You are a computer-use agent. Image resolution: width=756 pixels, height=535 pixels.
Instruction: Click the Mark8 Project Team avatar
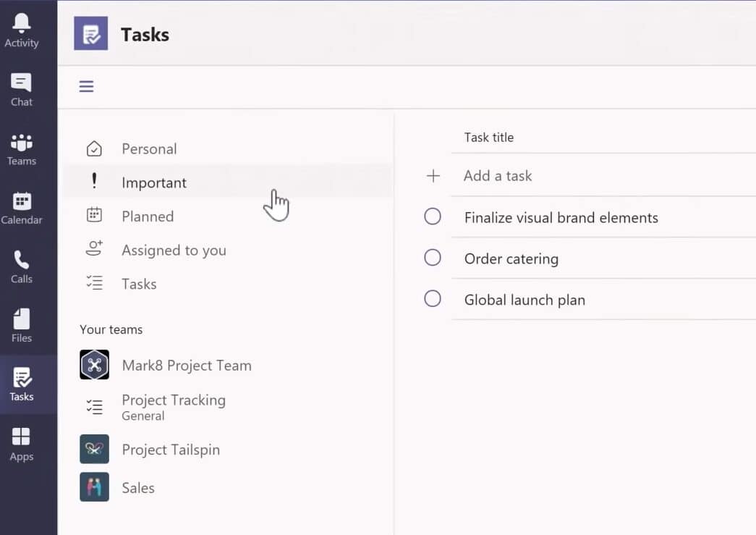coord(94,365)
